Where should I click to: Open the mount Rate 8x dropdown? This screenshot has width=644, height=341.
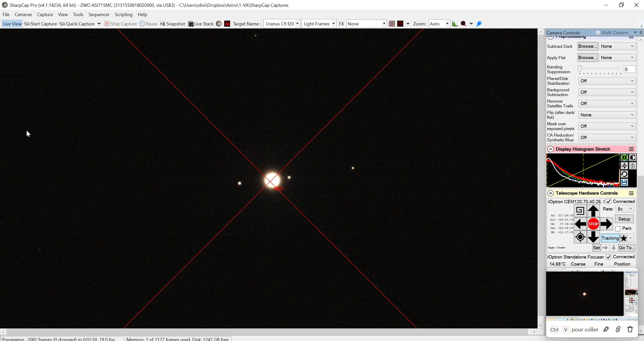625,209
